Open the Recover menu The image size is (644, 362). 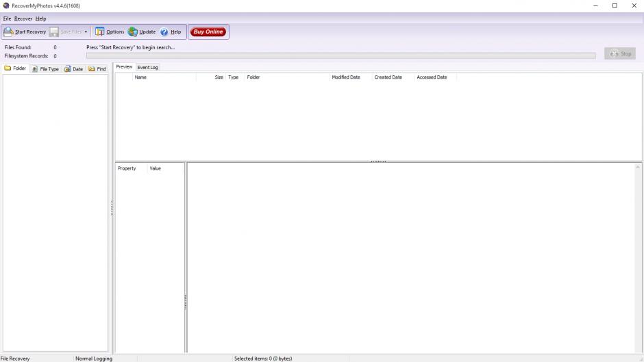tap(23, 18)
